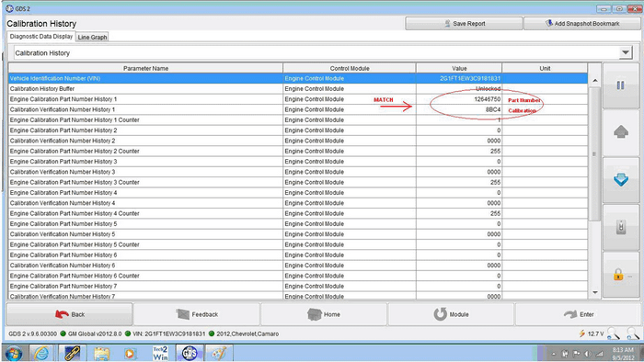Select Engine Calibration Part Number History 3 Counter
Image resolution: width=644 pixels, height=362 pixels.
point(298,182)
